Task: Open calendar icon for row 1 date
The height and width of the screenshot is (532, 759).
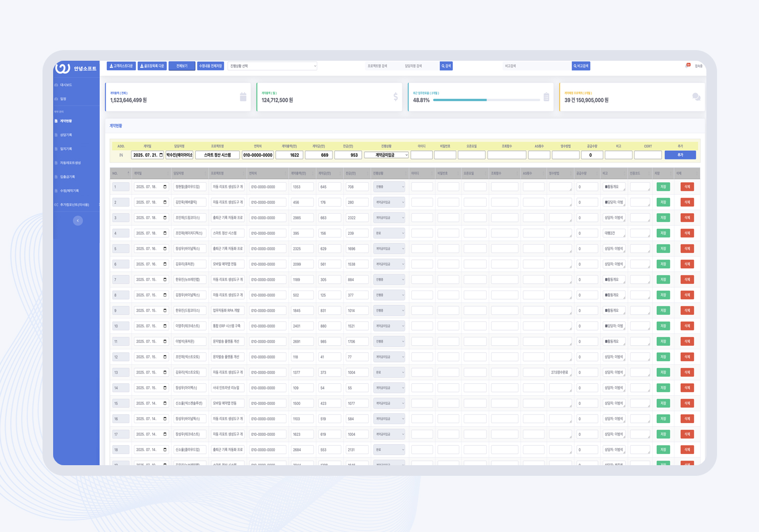Action: (x=165, y=187)
